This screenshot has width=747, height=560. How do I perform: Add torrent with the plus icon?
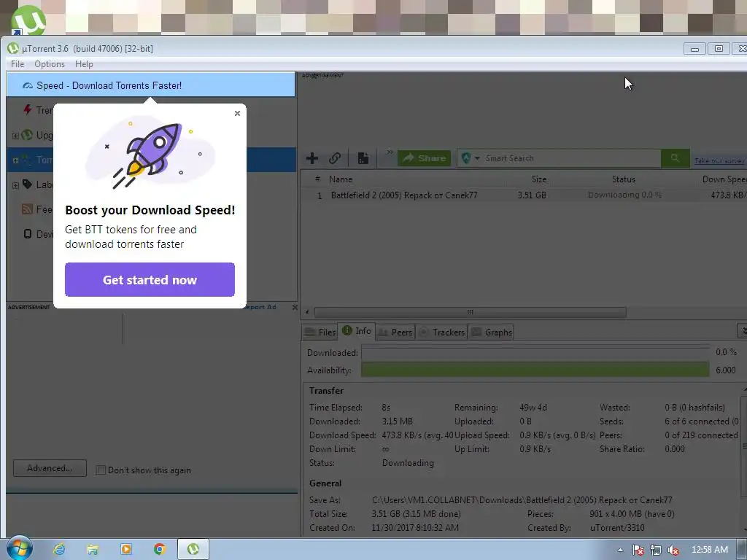coord(312,158)
